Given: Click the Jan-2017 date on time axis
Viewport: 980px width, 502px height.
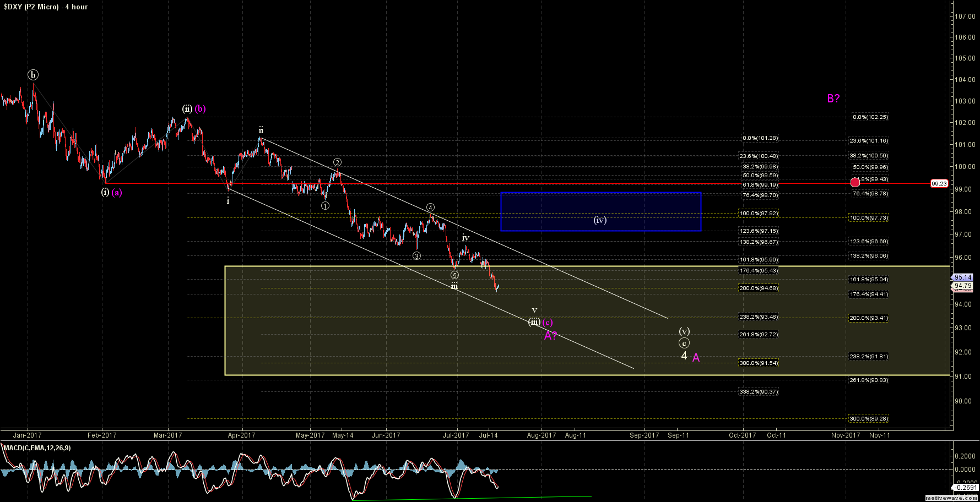Looking at the screenshot, I should [28, 435].
